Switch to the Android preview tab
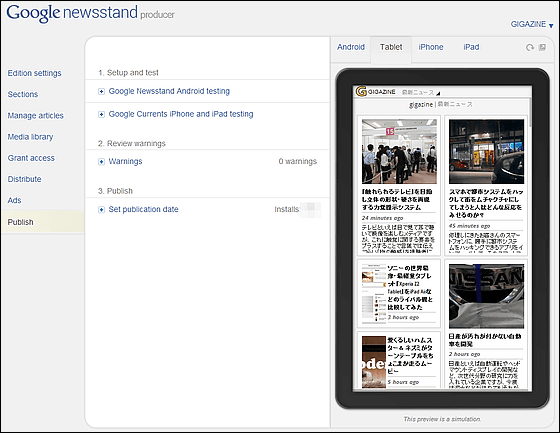This screenshot has height=433, width=560. [351, 47]
